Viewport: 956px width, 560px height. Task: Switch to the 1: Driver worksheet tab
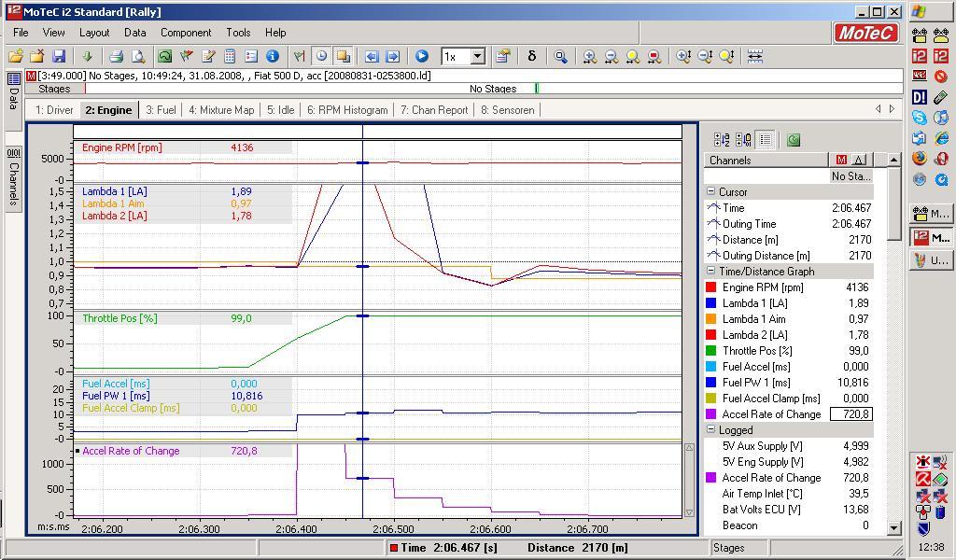tap(54, 110)
